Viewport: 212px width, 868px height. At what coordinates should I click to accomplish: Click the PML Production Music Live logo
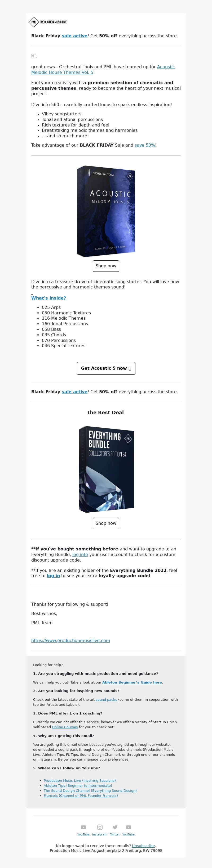point(48,22)
